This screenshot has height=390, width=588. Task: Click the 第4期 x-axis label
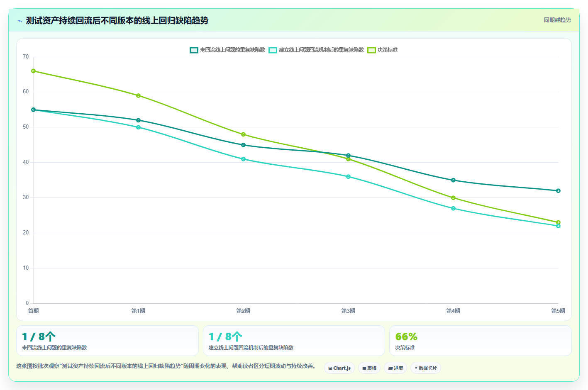coord(454,311)
